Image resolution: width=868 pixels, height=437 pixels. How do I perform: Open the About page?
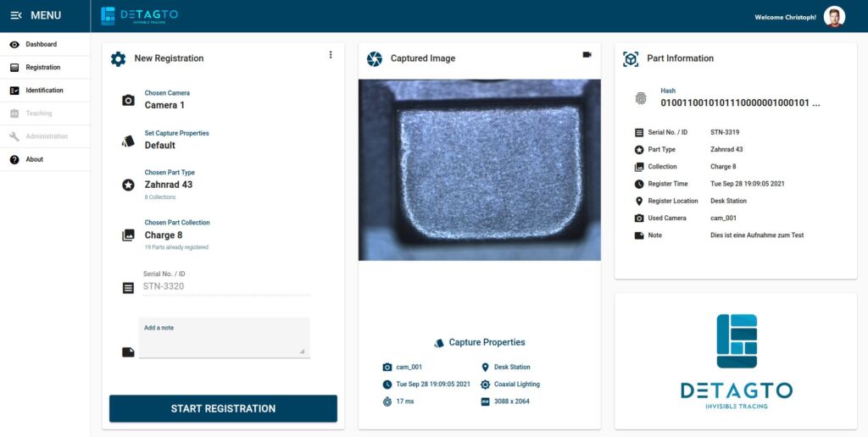[x=34, y=159]
